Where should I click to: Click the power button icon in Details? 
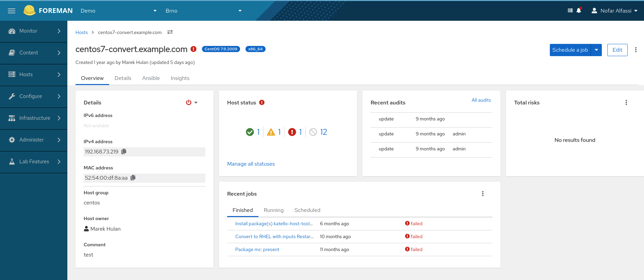click(x=189, y=102)
